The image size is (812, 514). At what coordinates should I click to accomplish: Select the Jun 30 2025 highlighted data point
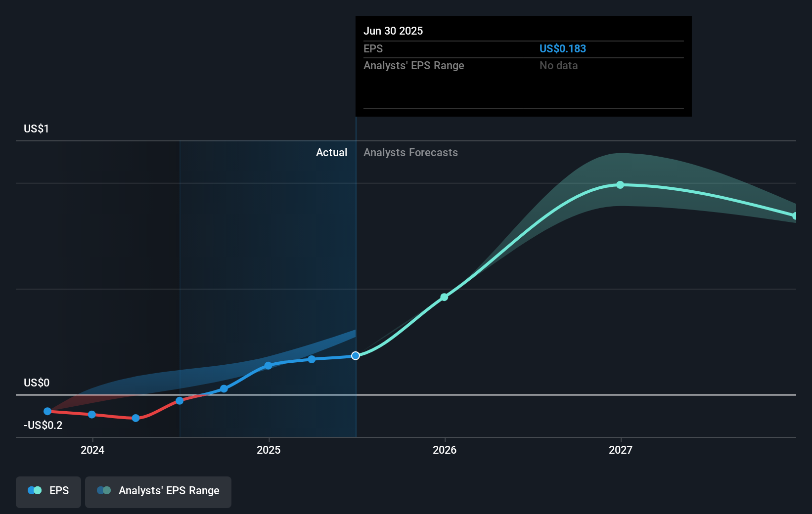356,356
